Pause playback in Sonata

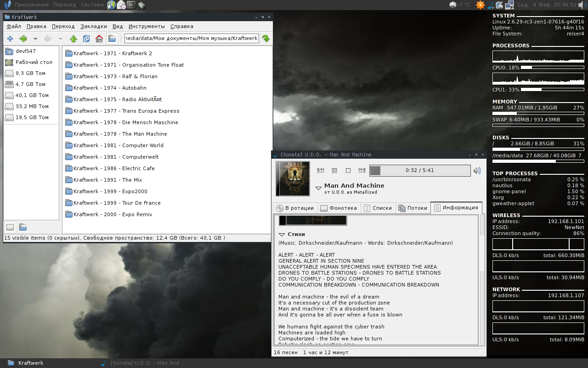pyautogui.click(x=334, y=171)
